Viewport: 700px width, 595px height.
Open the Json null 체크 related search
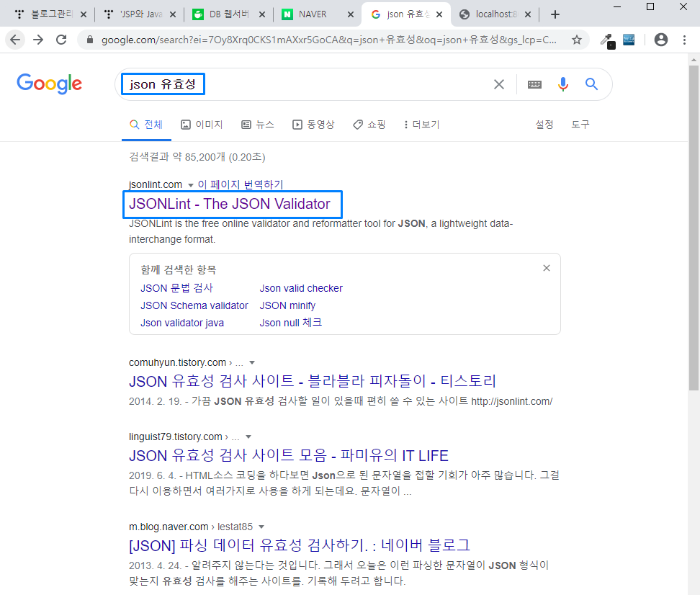291,323
